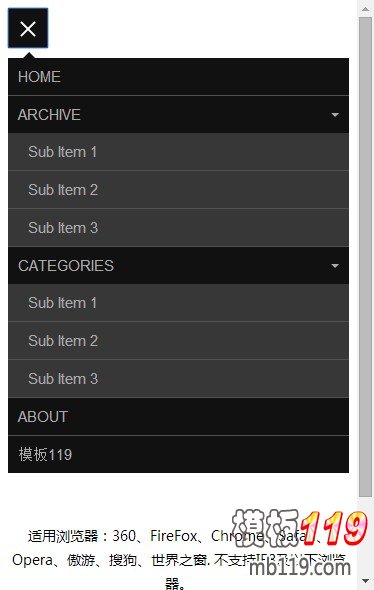This screenshot has width=374, height=590.
Task: Open Sub Item 2 under CATEGORIES
Action: (178, 341)
